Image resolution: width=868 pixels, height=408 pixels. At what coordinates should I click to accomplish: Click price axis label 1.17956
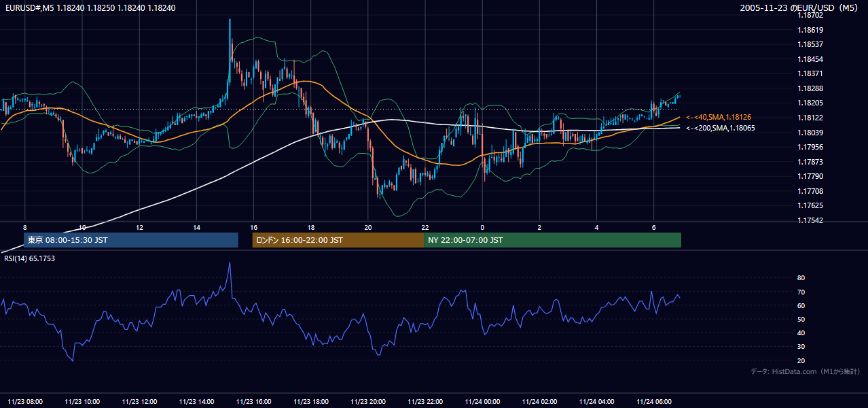(x=810, y=147)
